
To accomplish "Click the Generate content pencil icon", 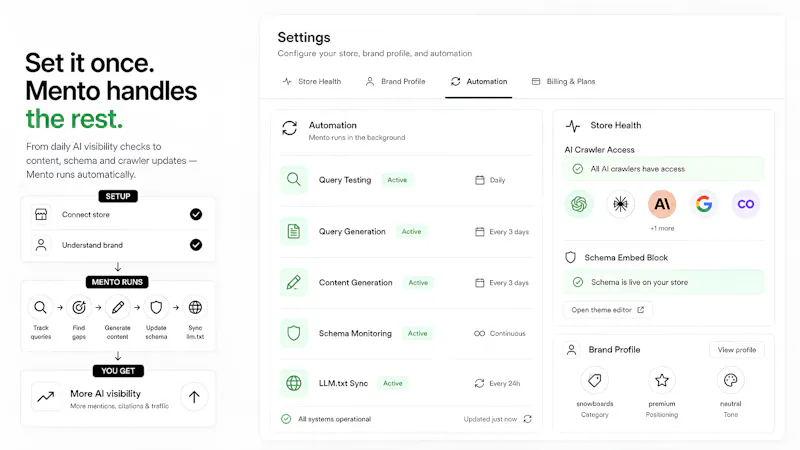I will coord(117,308).
